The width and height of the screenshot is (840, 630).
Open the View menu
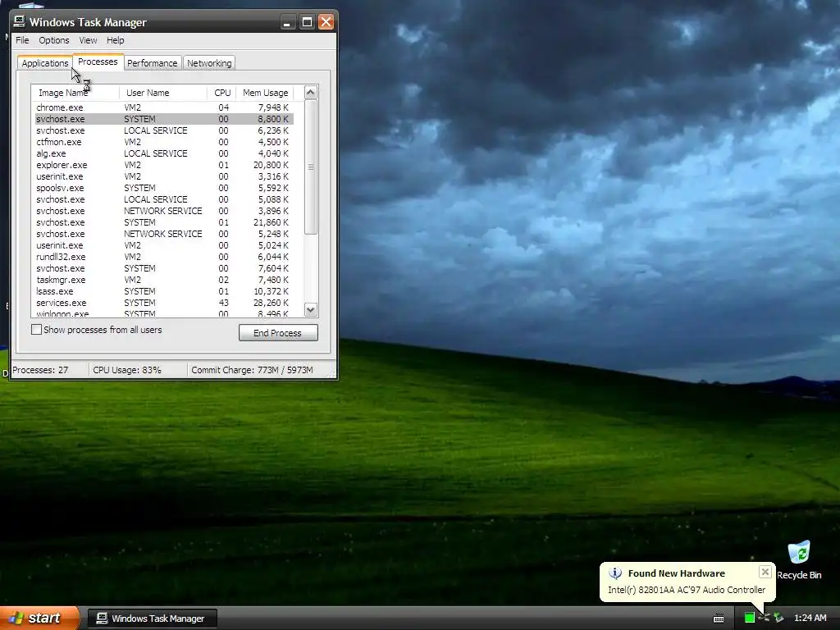coord(88,40)
